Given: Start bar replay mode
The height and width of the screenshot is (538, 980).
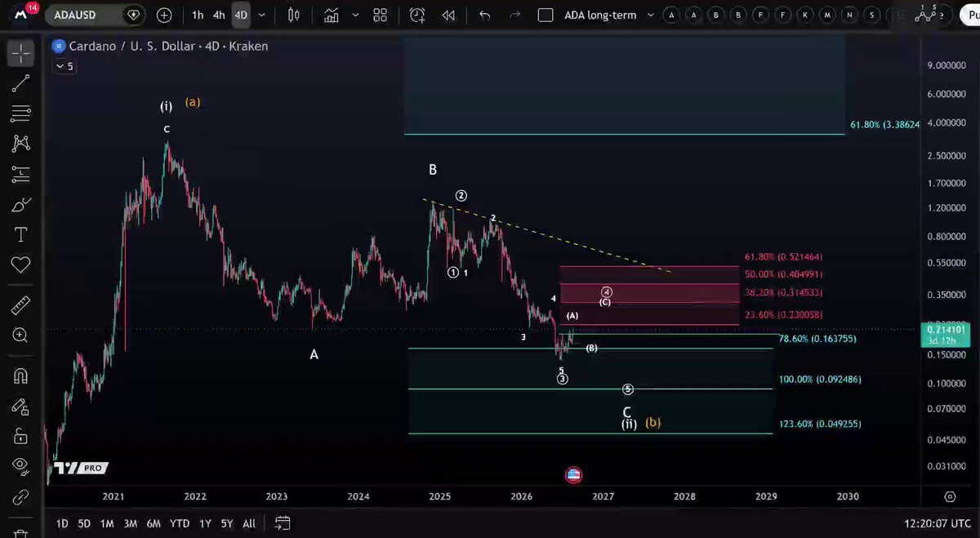Looking at the screenshot, I should click(448, 15).
